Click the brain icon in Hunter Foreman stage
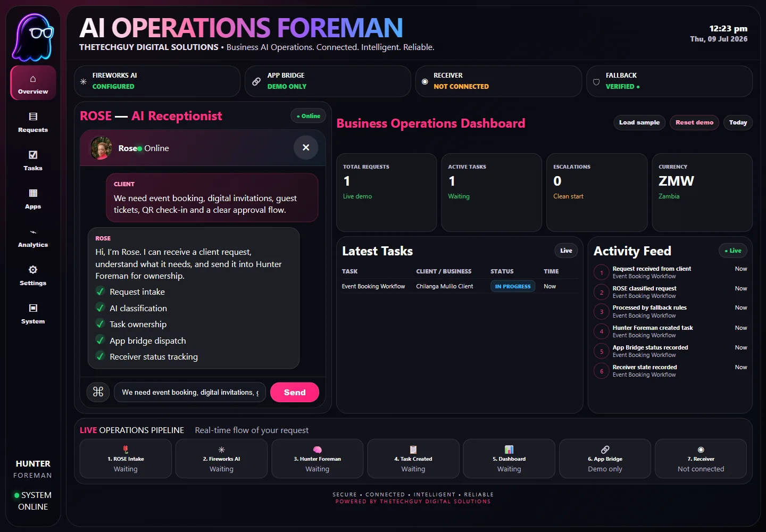 (318, 450)
